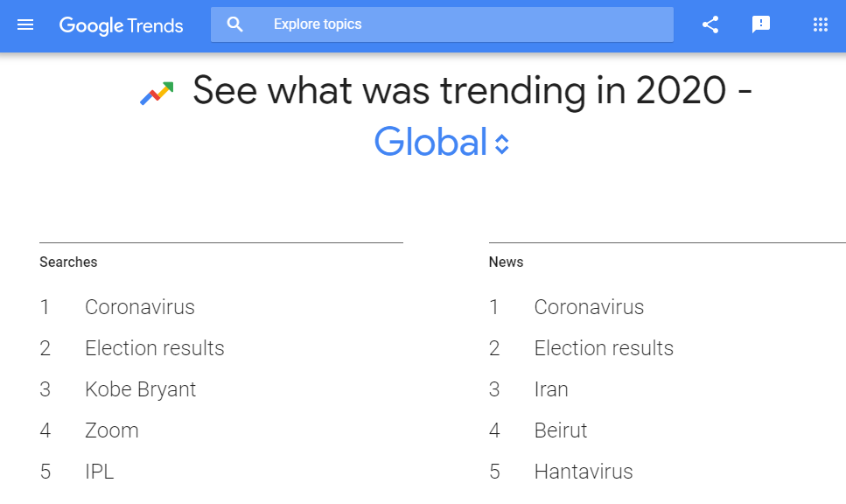Open the hamburger main menu
This screenshot has width=846, height=504.
pyautogui.click(x=25, y=24)
